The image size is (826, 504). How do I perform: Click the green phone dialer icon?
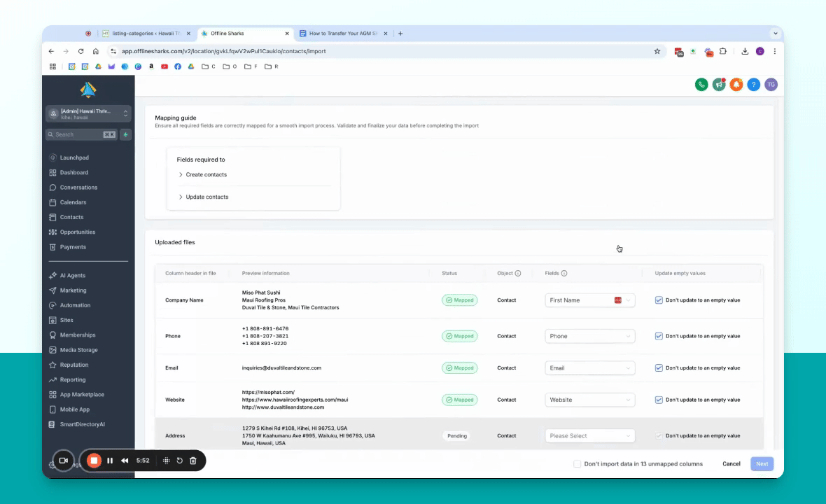tap(701, 84)
